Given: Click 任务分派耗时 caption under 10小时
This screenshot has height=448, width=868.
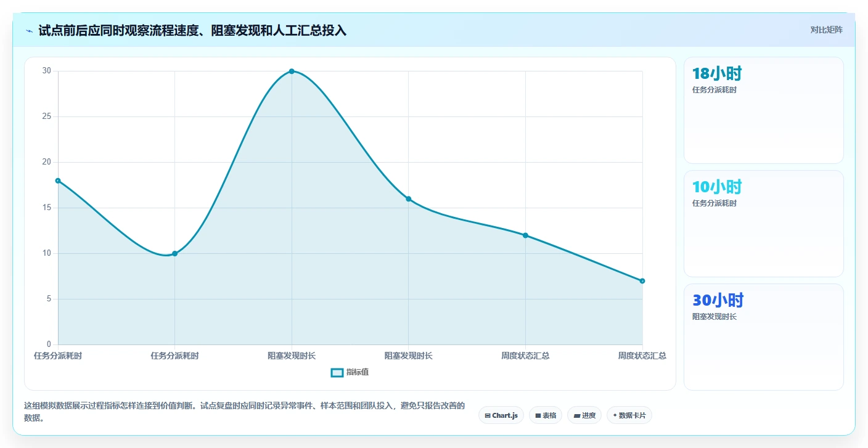Looking at the screenshot, I should (x=714, y=203).
